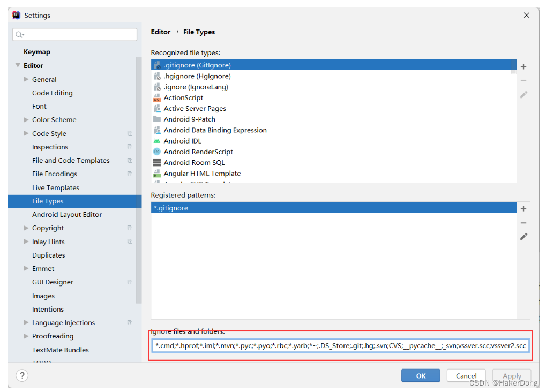Select .hgignore (HgIgnore) file type
Image resolution: width=546 pixels, height=392 pixels.
point(334,76)
